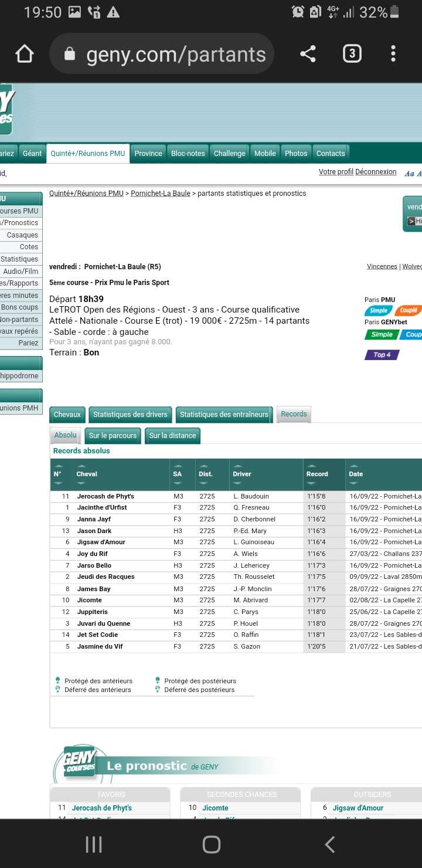Click the orange Couplé bet badge
Viewport: 422px width, 868px height.
coord(408,310)
